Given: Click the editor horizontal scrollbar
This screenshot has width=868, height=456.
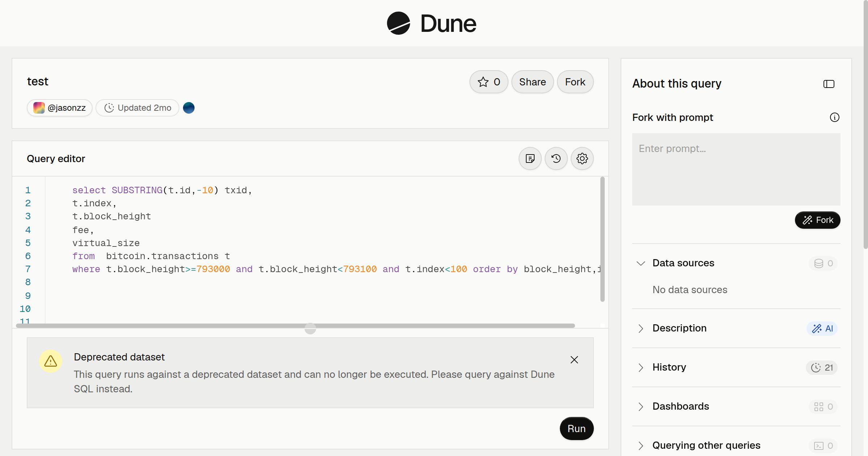Looking at the screenshot, I should (295, 326).
